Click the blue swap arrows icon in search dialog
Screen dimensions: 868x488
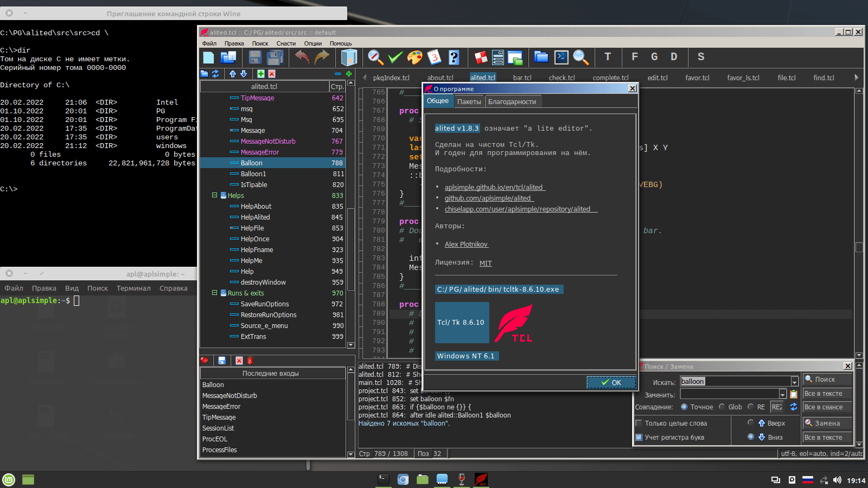tap(794, 407)
